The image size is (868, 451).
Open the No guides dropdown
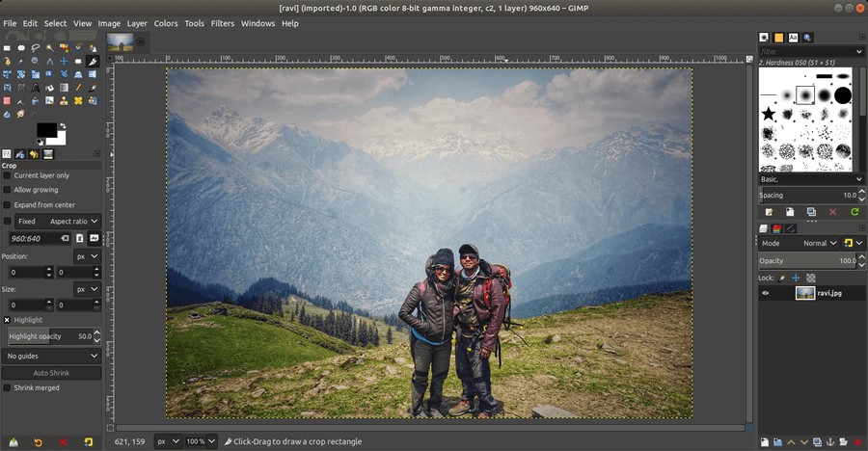click(x=53, y=356)
